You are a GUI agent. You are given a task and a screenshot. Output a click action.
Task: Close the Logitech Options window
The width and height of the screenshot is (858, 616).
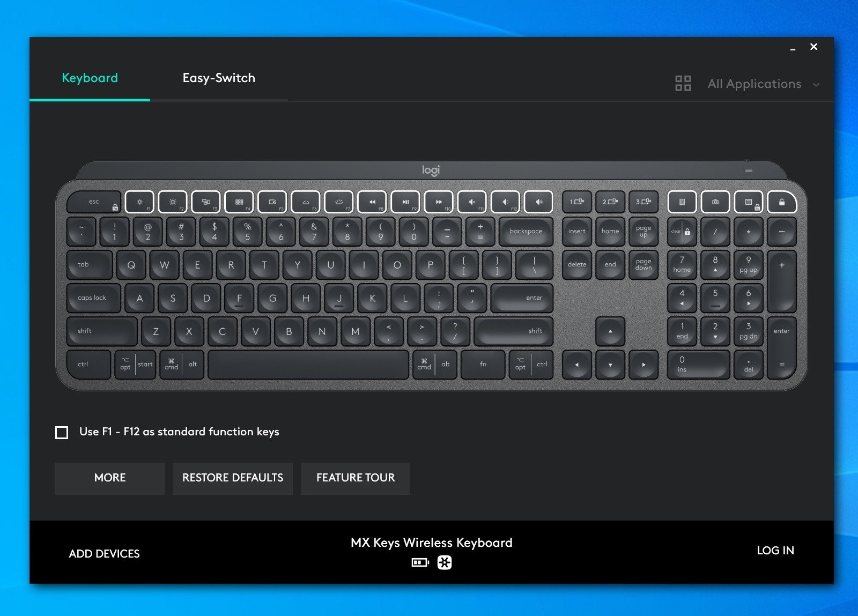813,47
